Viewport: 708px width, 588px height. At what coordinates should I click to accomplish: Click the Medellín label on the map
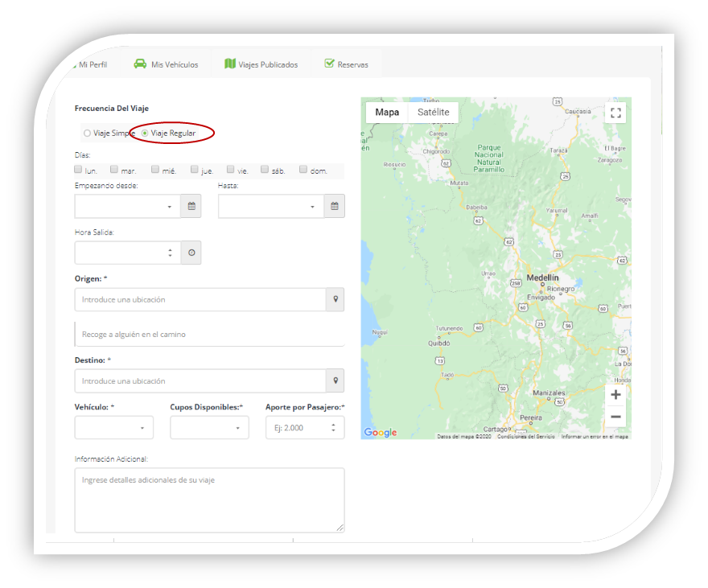pyautogui.click(x=543, y=278)
